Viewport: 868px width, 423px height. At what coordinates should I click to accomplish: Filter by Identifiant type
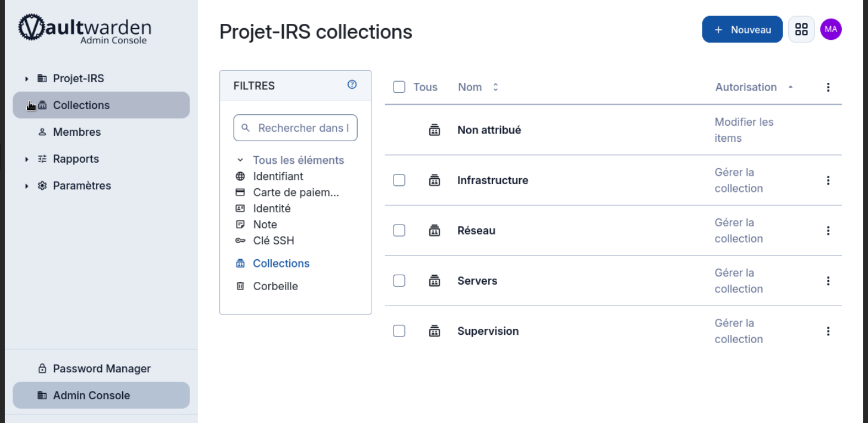click(x=278, y=176)
